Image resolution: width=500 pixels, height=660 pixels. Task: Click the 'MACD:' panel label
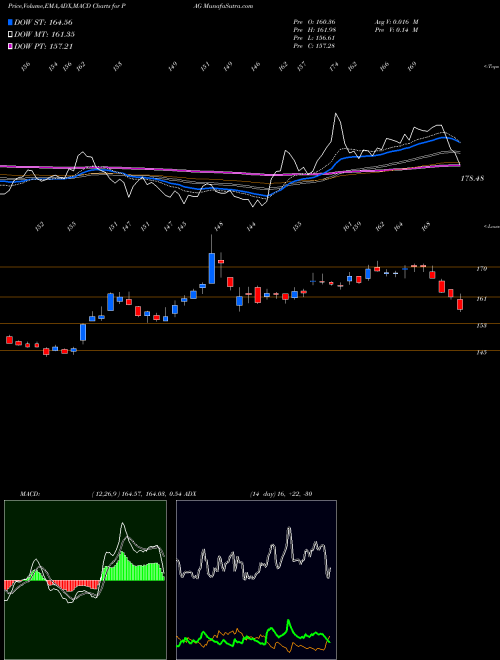tap(30, 494)
